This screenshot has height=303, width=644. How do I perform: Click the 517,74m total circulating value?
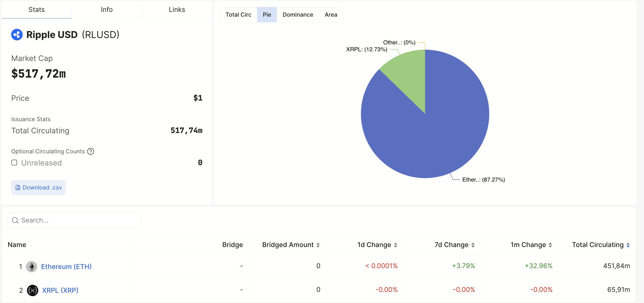click(186, 130)
